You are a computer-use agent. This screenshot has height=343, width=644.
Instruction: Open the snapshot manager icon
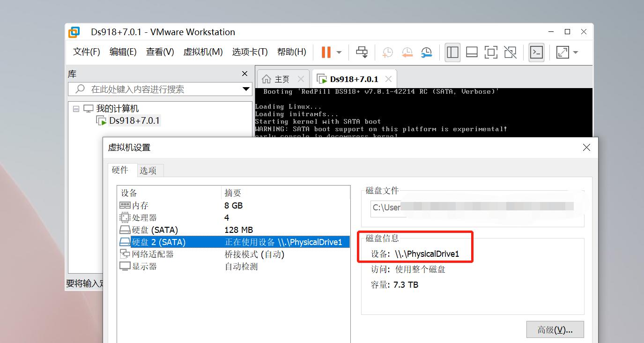pos(427,52)
